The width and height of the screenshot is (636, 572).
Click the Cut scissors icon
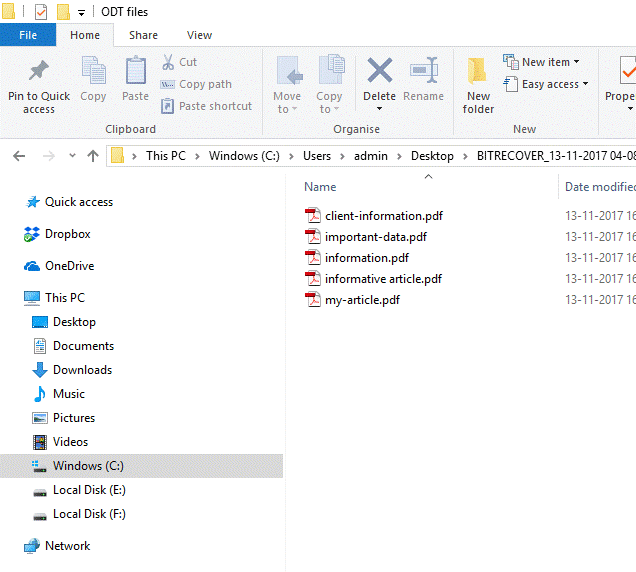169,62
